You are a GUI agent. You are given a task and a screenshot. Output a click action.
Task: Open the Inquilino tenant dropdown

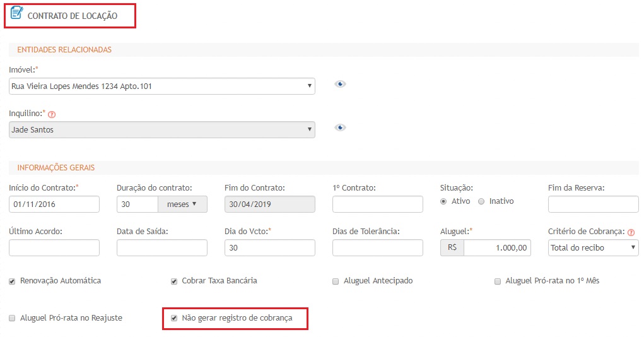pyautogui.click(x=162, y=129)
